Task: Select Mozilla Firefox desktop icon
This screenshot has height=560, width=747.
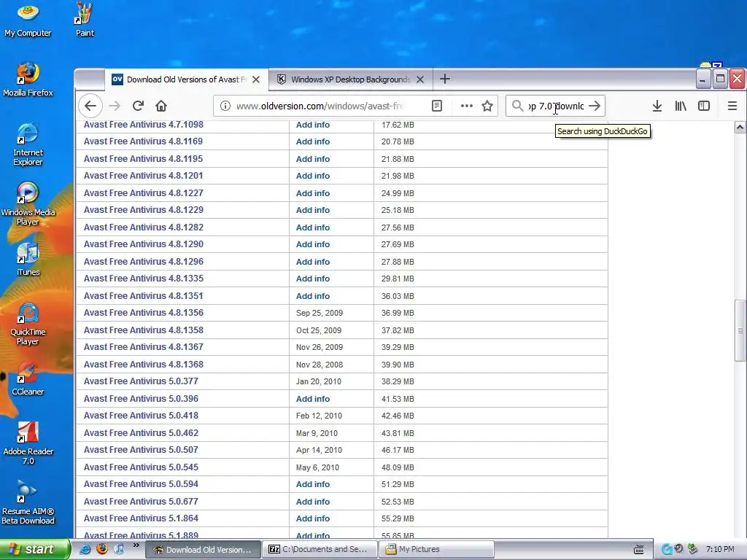Action: (x=28, y=79)
